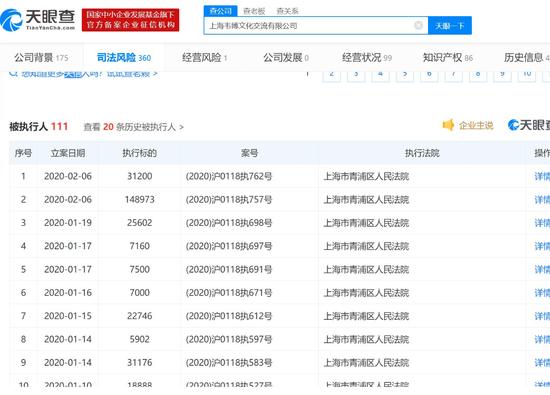The height and width of the screenshot is (395, 550).
Task: Click the execution amount 148973
Action: [x=140, y=199]
